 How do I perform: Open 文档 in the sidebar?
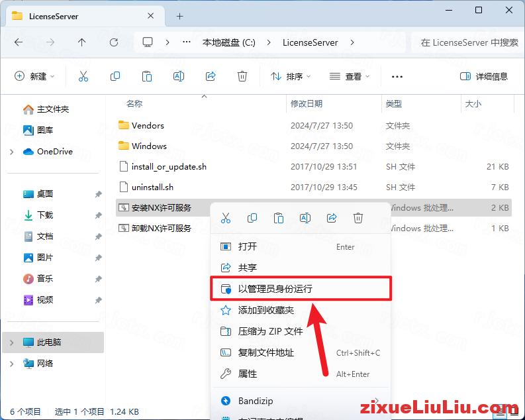38,236
